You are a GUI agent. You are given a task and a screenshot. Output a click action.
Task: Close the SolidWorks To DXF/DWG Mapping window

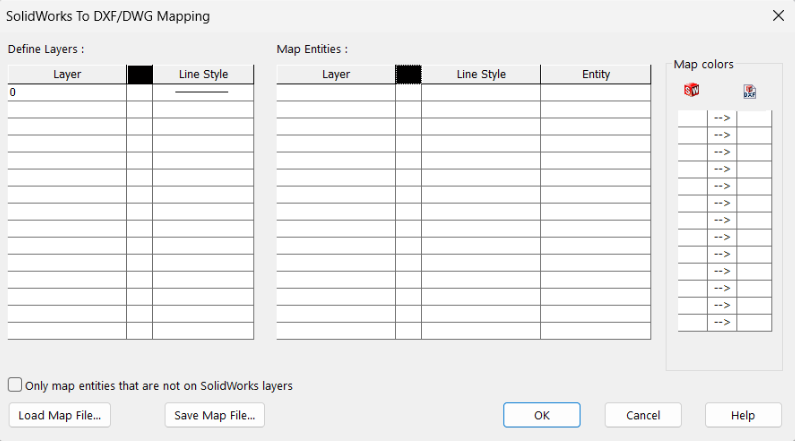pyautogui.click(x=778, y=16)
